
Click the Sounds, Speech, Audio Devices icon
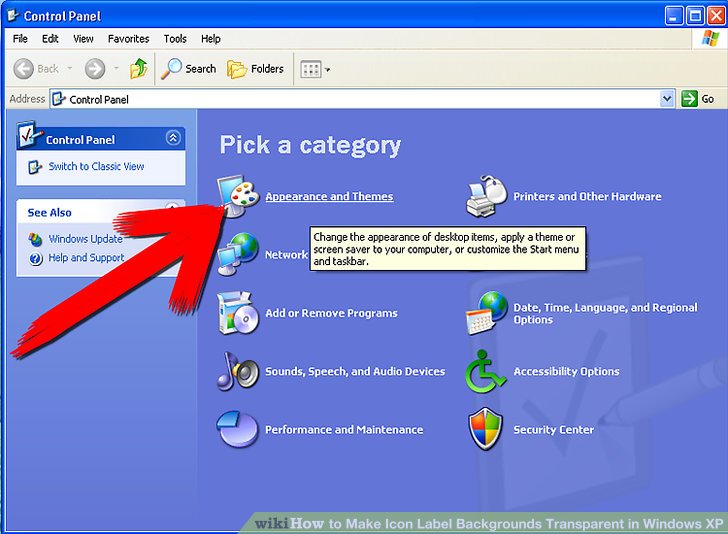238,371
